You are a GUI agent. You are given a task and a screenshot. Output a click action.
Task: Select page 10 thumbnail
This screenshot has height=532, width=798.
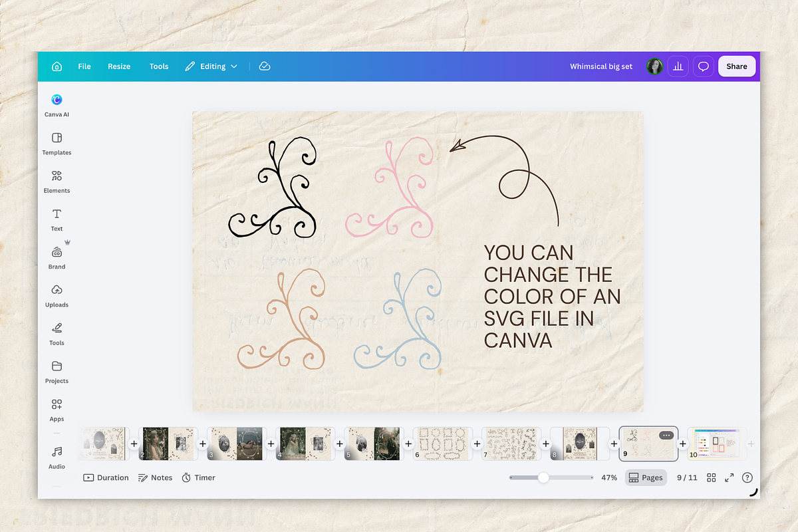[x=717, y=444]
